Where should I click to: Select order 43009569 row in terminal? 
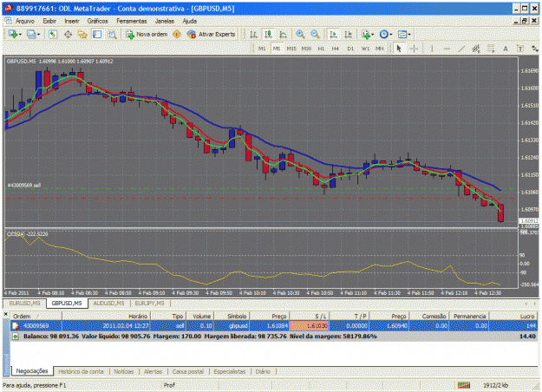[x=274, y=325]
